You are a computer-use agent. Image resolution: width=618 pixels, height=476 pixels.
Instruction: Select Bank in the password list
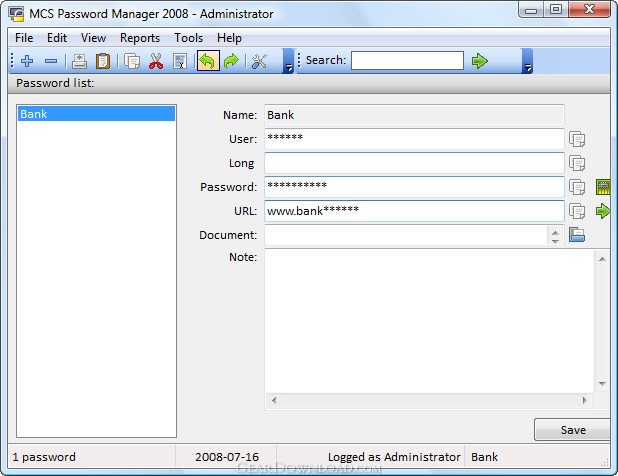[97, 114]
